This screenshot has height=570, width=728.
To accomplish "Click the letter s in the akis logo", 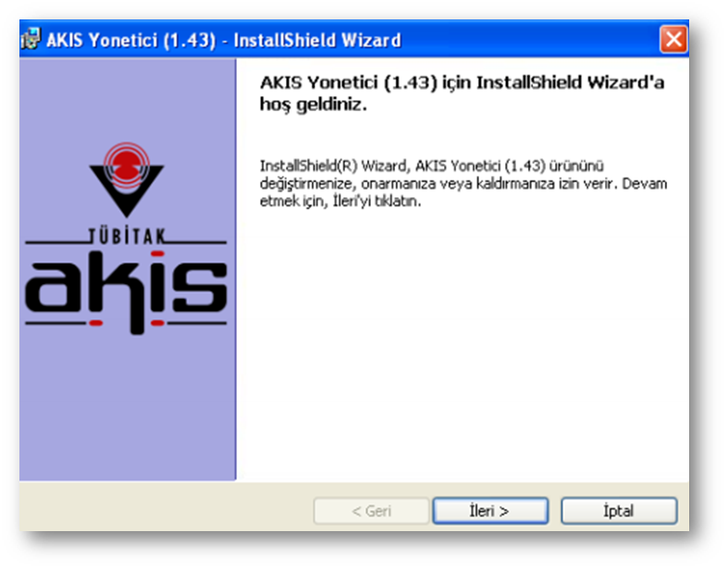I will click(x=200, y=286).
